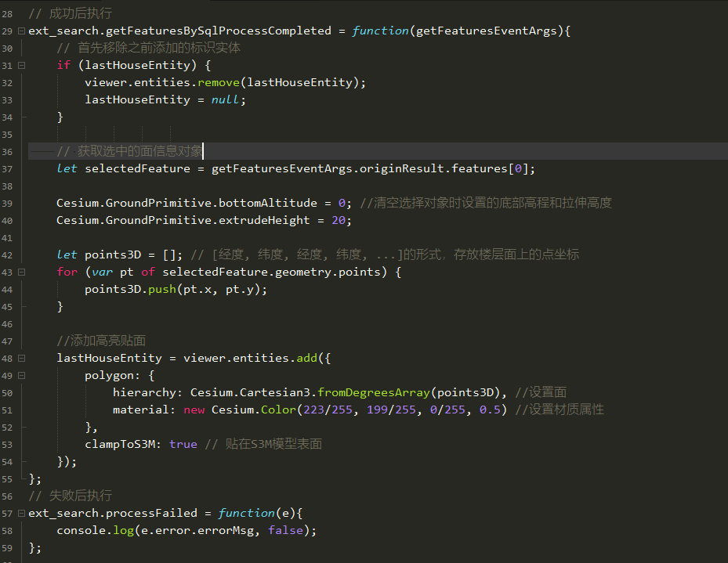
Task: Click the 'new' keyword on line 51
Action: (x=194, y=410)
